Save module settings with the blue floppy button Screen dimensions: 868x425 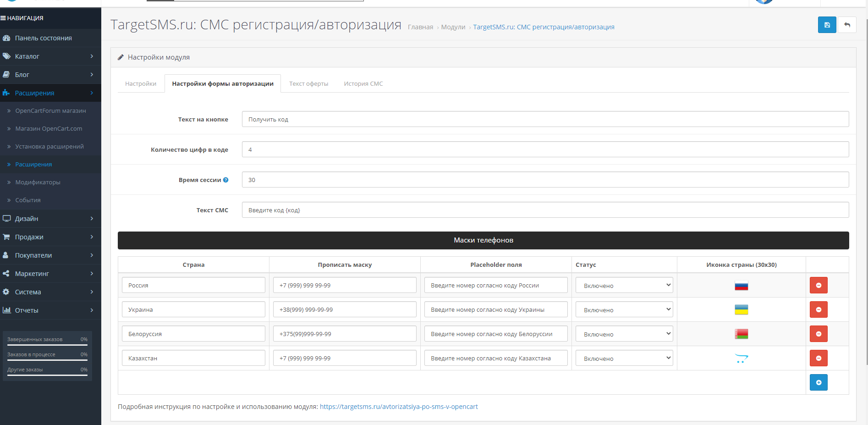point(827,25)
